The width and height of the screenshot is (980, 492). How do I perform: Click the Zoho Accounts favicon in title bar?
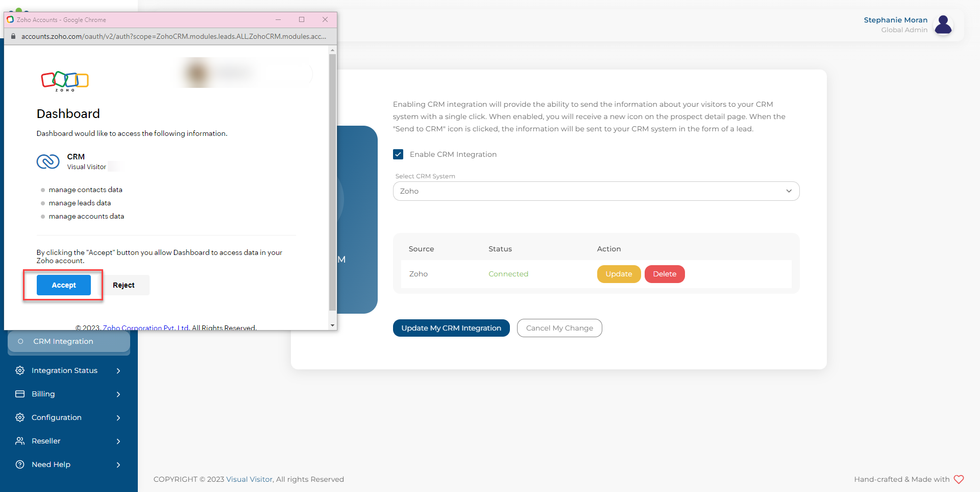[10, 20]
